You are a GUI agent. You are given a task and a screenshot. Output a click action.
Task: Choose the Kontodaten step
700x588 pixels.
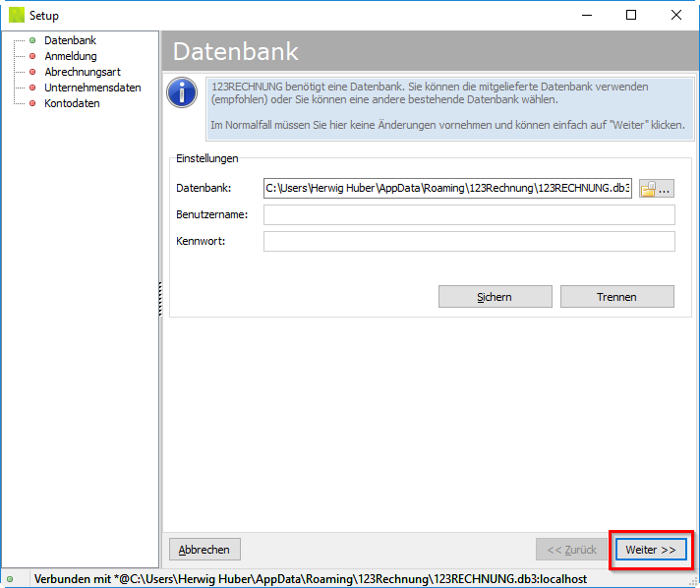(x=72, y=103)
